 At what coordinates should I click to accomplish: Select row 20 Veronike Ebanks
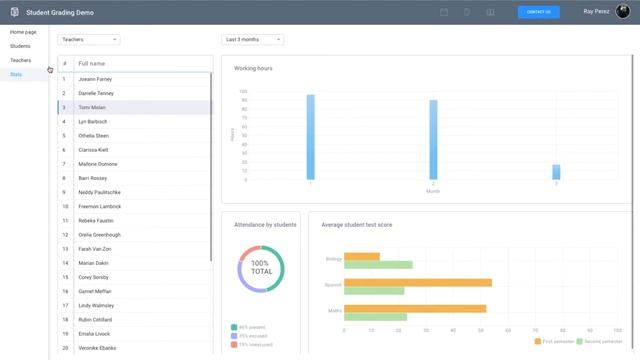[135, 348]
